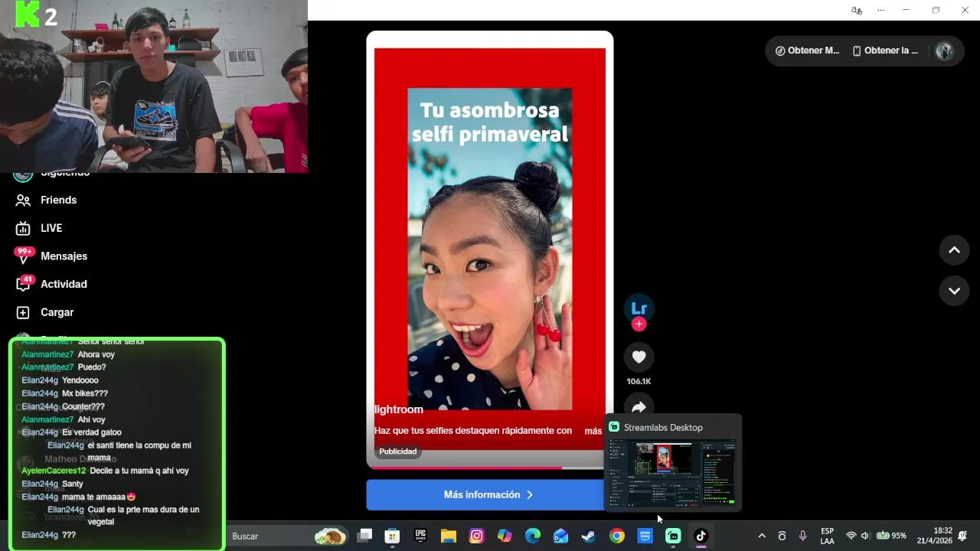Click Obtener M... button in top bar
This screenshot has height=551, width=980.
(x=807, y=51)
